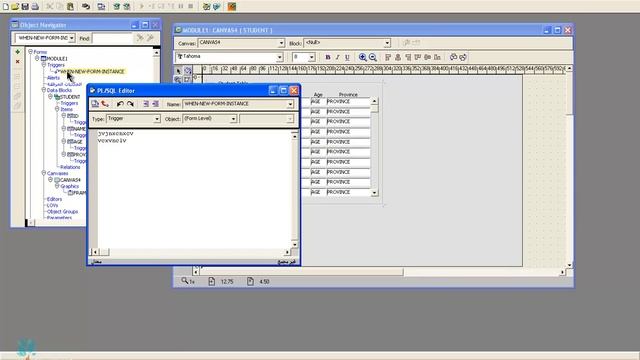
Task: Click the red Revert icon in PL/SQL Editor
Action: click(x=105, y=104)
